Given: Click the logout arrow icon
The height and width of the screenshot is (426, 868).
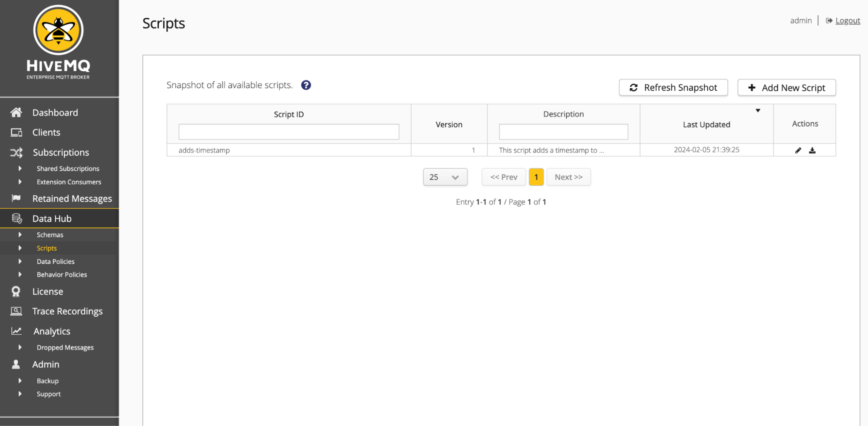Looking at the screenshot, I should pyautogui.click(x=829, y=20).
